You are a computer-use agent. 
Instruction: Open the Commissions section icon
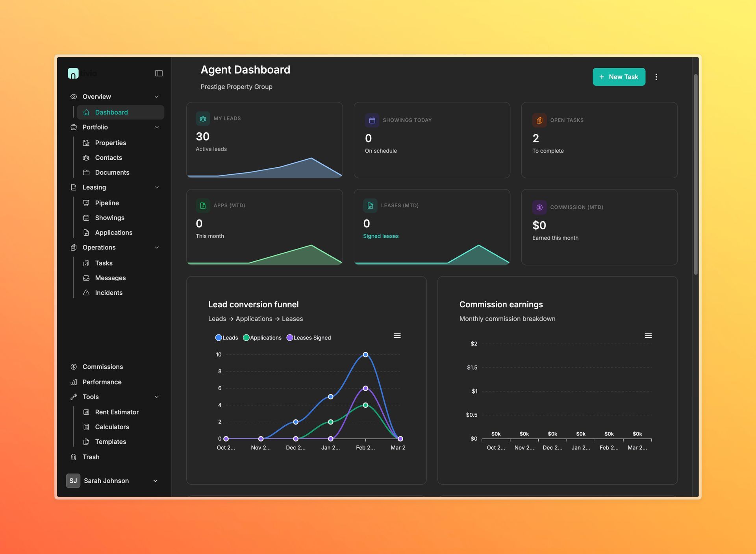click(74, 366)
